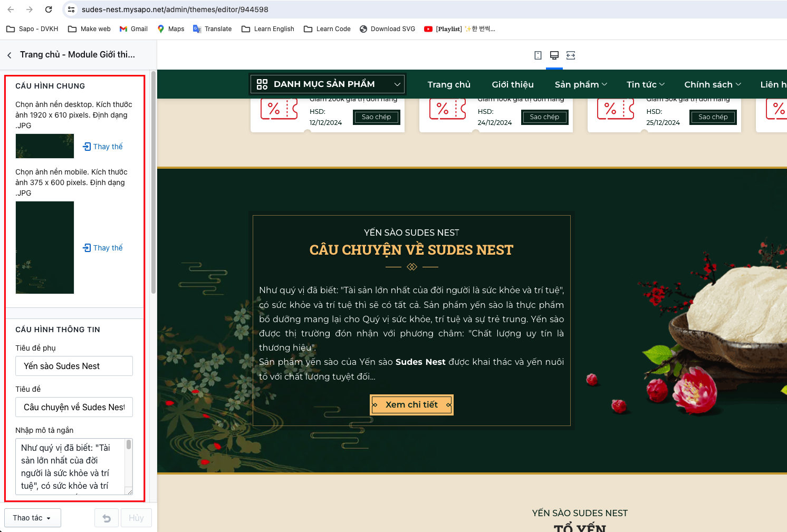
Task: Click percent coupon icon for 25/12/2024
Action: click(x=616, y=109)
